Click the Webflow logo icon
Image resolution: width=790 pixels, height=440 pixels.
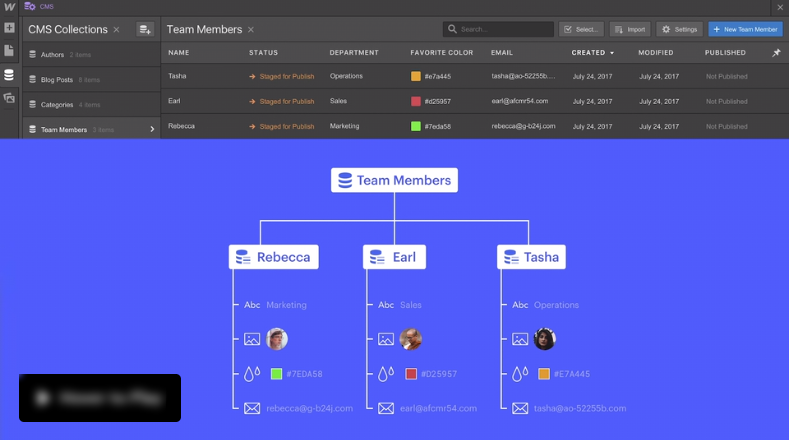[9, 7]
